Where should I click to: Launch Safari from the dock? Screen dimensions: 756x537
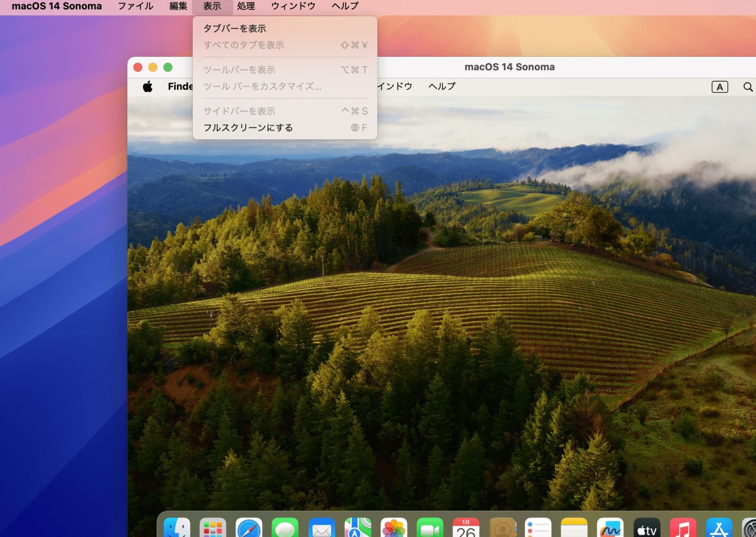[x=249, y=528]
